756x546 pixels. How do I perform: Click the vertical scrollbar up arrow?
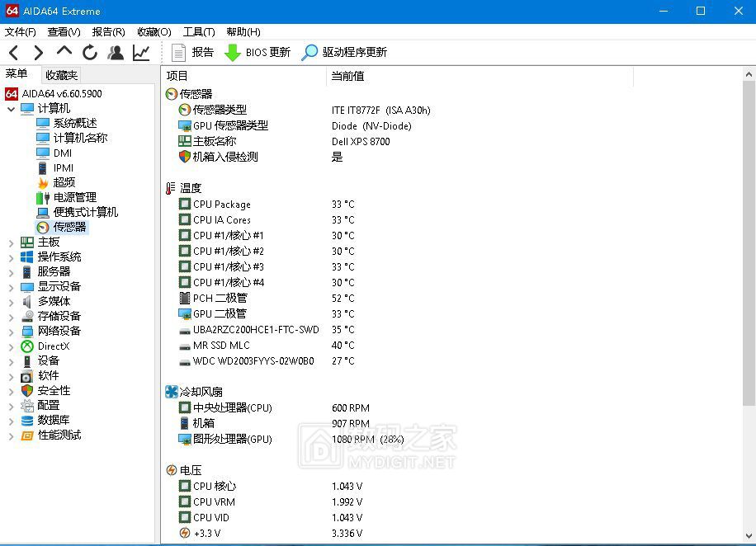tap(749, 74)
